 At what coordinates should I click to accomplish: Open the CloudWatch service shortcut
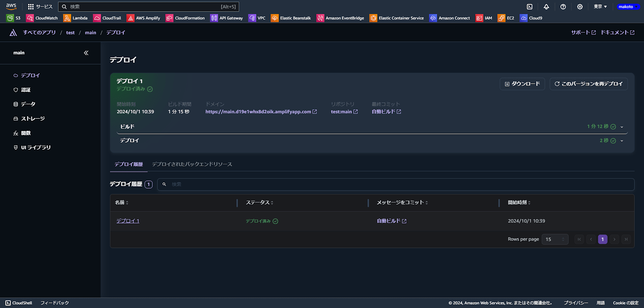[x=42, y=18]
